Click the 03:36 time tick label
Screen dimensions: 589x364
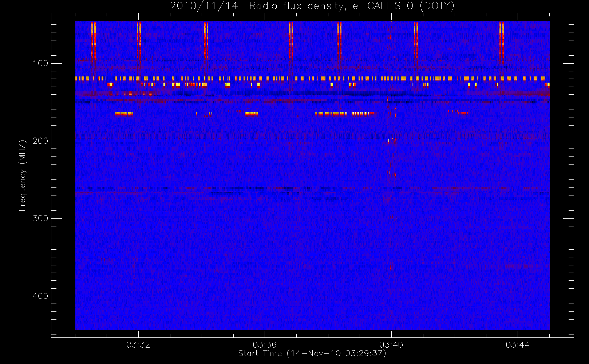[265, 345]
